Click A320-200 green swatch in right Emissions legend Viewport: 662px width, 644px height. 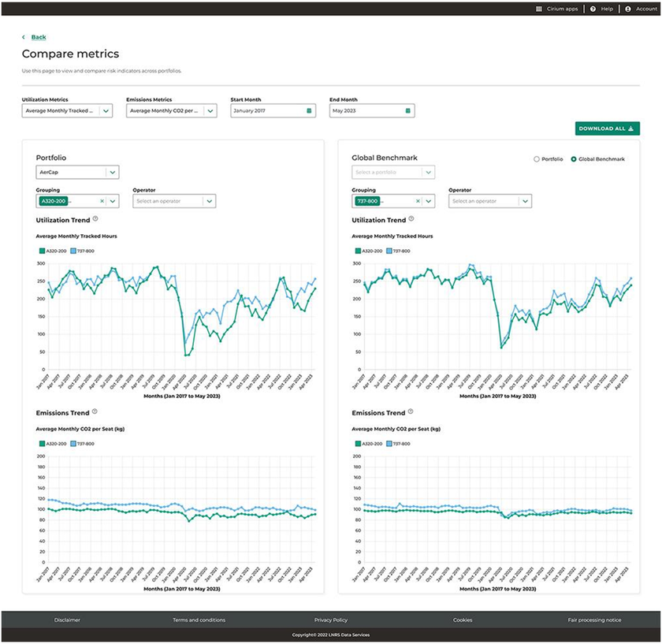(x=355, y=444)
